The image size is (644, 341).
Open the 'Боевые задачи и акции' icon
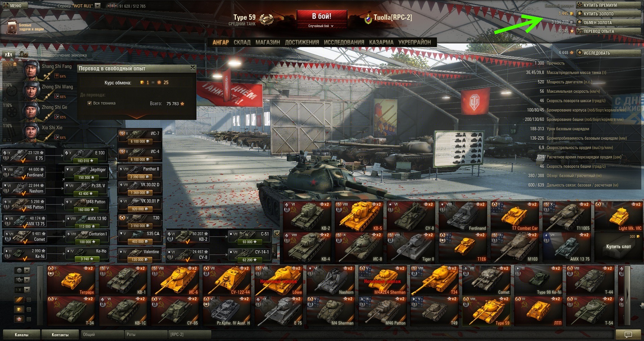(12, 27)
